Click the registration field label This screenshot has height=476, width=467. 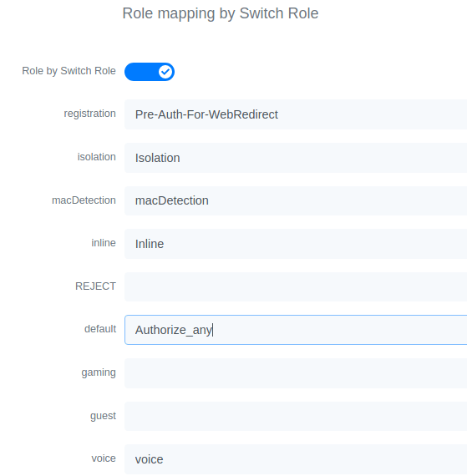(x=90, y=114)
